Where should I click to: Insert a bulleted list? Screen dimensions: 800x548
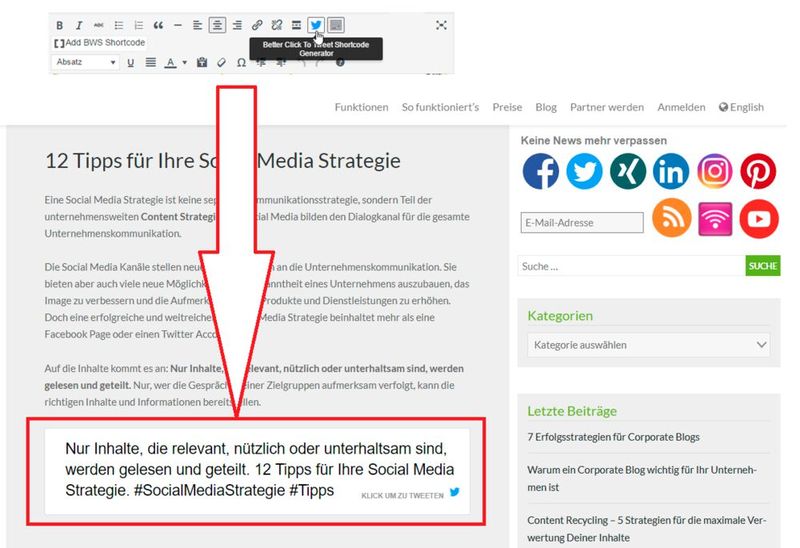tap(119, 25)
